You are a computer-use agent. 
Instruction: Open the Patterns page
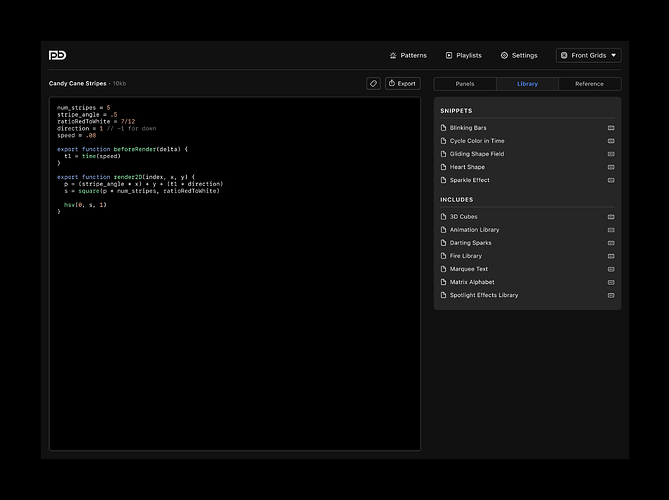408,55
